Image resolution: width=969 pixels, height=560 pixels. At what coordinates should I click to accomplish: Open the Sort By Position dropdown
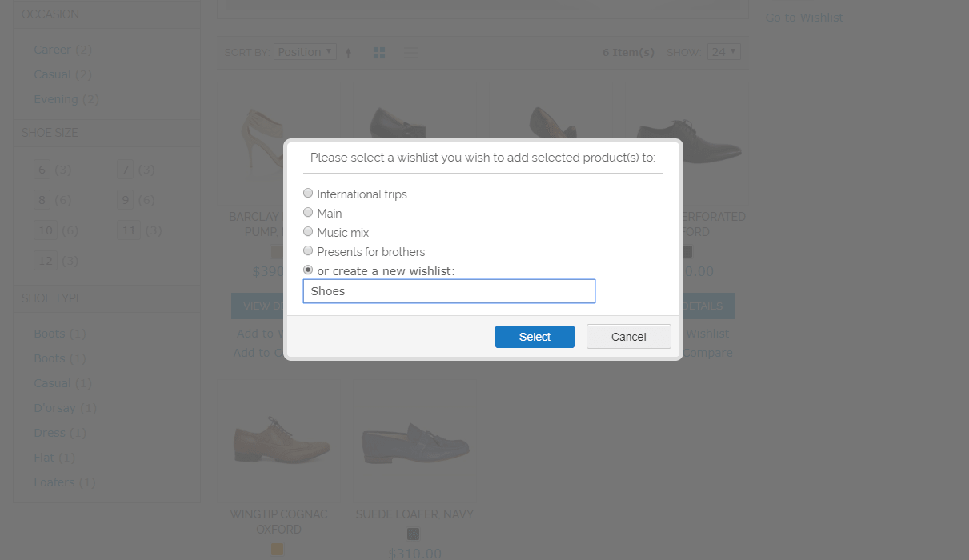[x=305, y=52]
